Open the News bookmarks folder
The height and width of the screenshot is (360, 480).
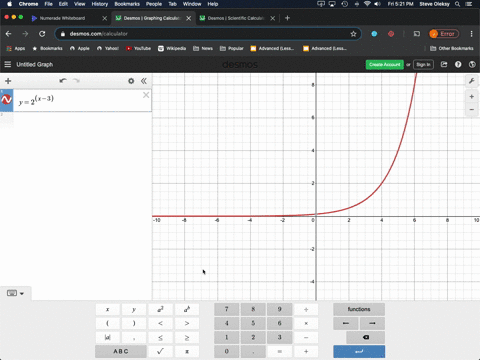(203, 48)
